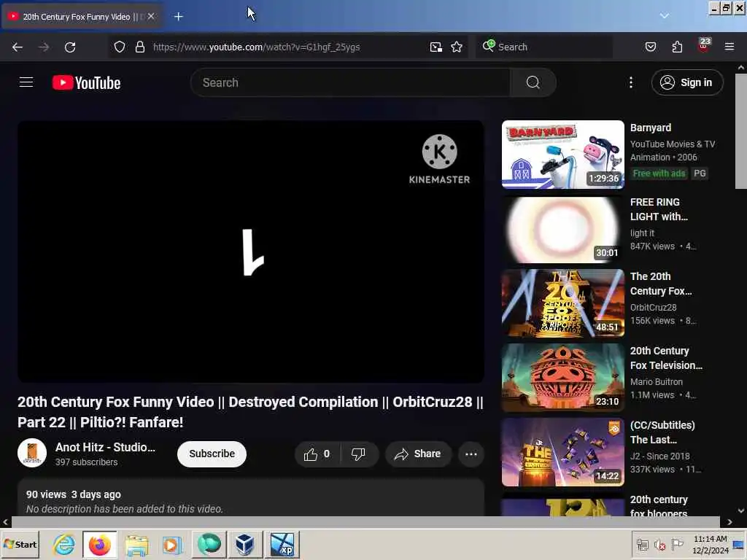Click '20th century fox bloopers' title

(x=659, y=506)
